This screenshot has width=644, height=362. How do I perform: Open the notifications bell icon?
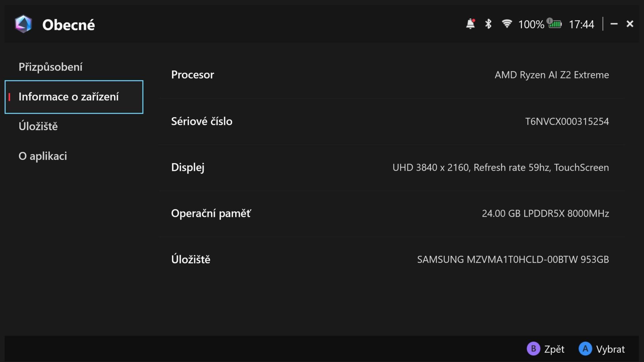click(470, 24)
